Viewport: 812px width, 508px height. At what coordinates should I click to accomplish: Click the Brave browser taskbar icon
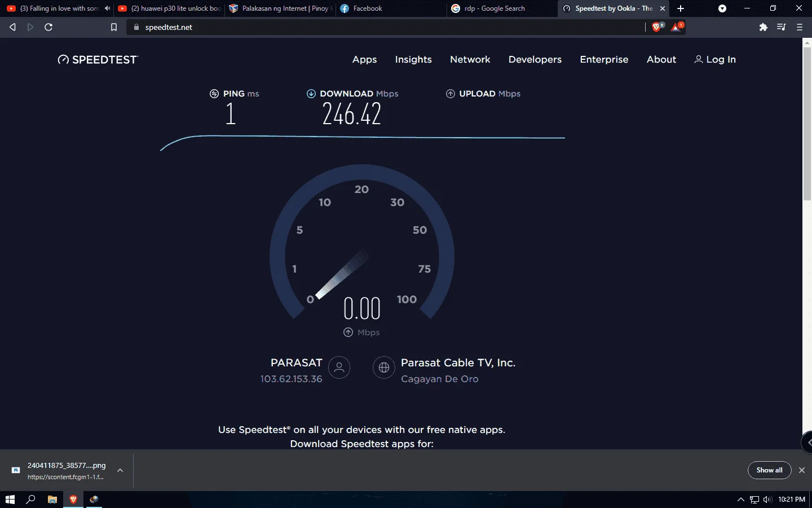(73, 500)
